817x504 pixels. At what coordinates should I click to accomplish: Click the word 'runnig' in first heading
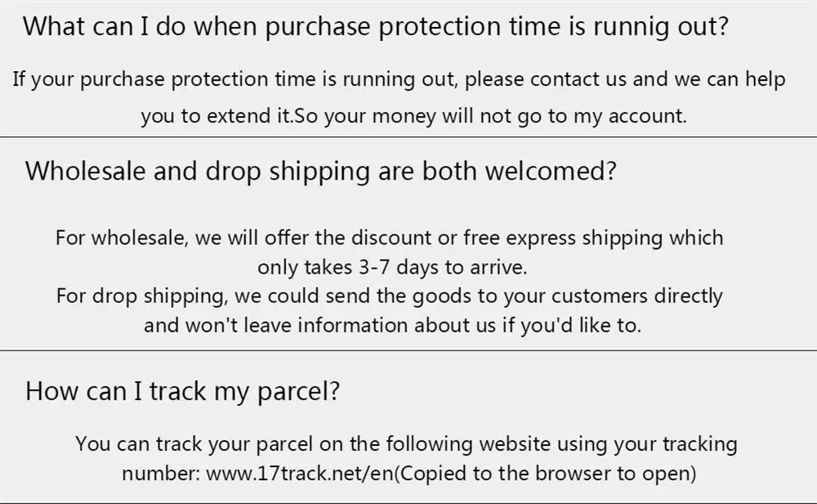click(x=632, y=27)
